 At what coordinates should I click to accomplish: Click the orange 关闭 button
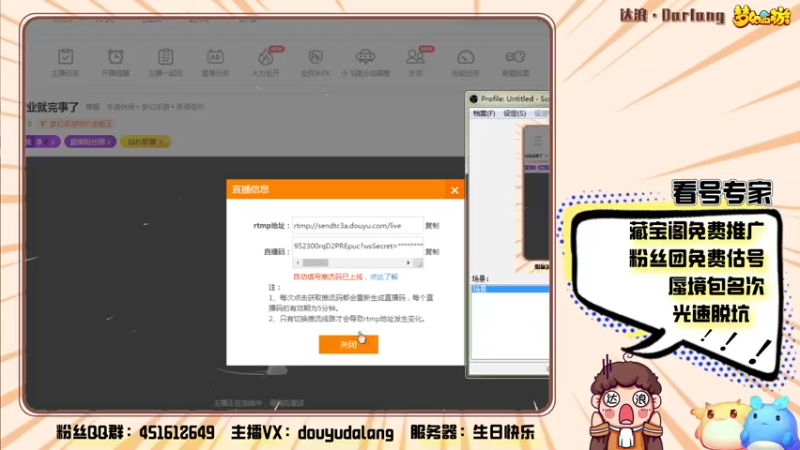point(348,344)
